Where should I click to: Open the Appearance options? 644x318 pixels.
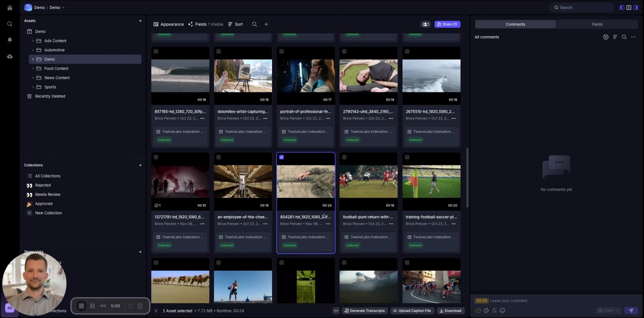168,24
